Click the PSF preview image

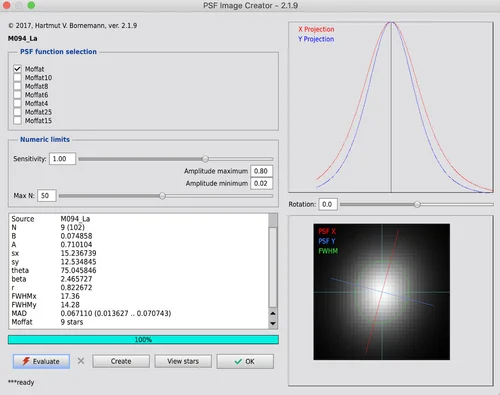(382, 292)
